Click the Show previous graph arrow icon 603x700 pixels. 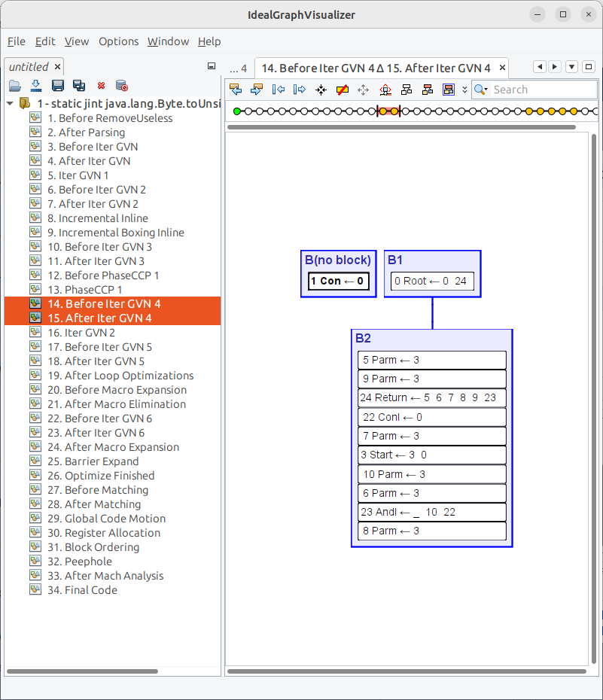(x=236, y=90)
